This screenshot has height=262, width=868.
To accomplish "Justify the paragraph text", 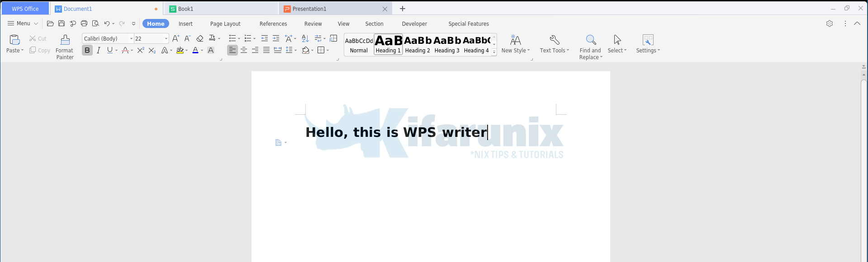I will click(266, 50).
